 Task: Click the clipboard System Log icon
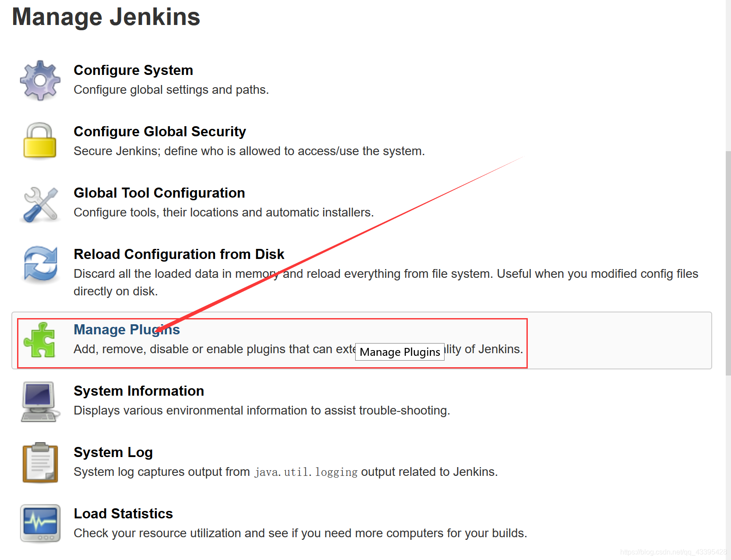pyautogui.click(x=40, y=462)
